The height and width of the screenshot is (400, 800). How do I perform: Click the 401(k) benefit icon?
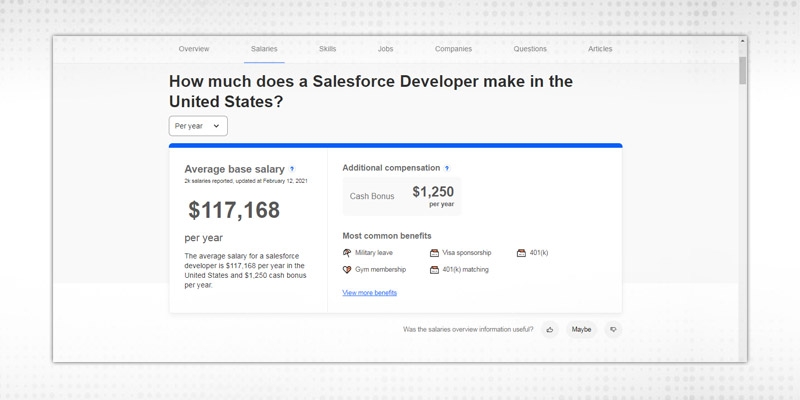click(x=521, y=253)
